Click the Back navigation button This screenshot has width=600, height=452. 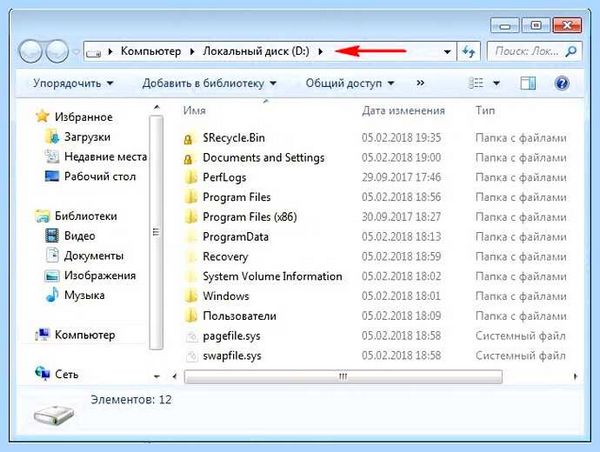30,51
